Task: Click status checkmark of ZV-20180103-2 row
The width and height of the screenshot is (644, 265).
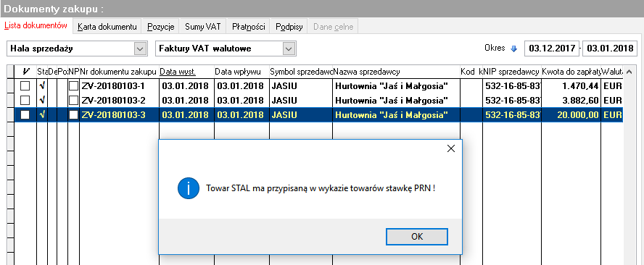Action: tap(42, 100)
